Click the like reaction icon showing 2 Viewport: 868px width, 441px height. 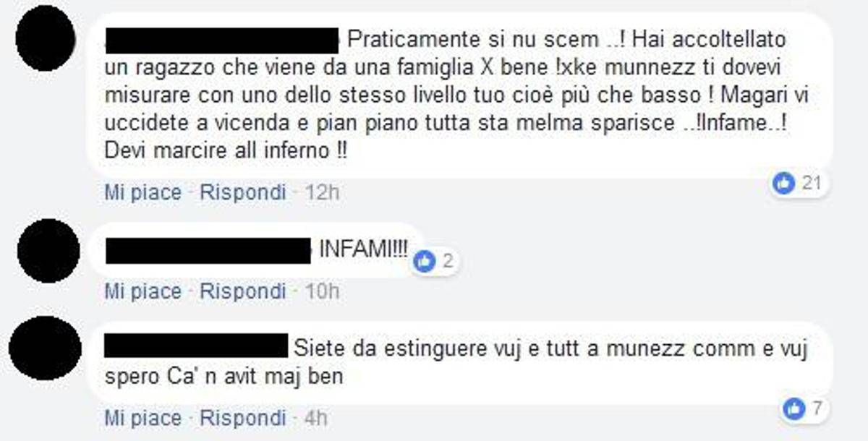coord(425,262)
